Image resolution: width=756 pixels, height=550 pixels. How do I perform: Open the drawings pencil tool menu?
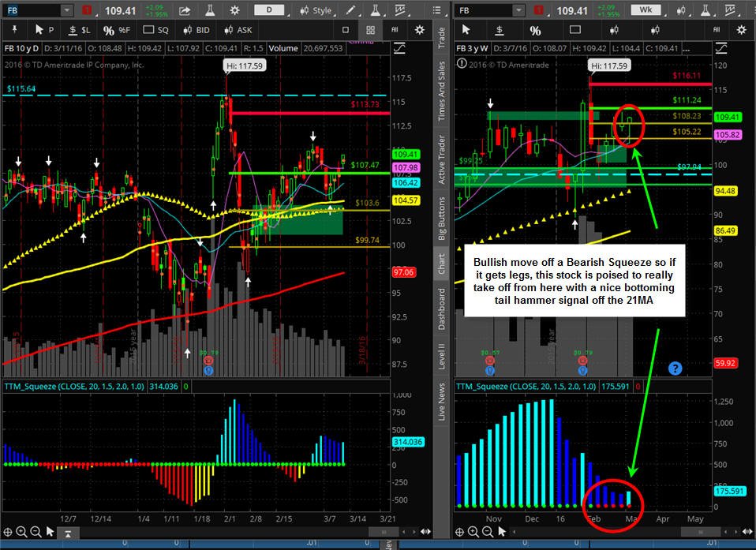(350, 10)
